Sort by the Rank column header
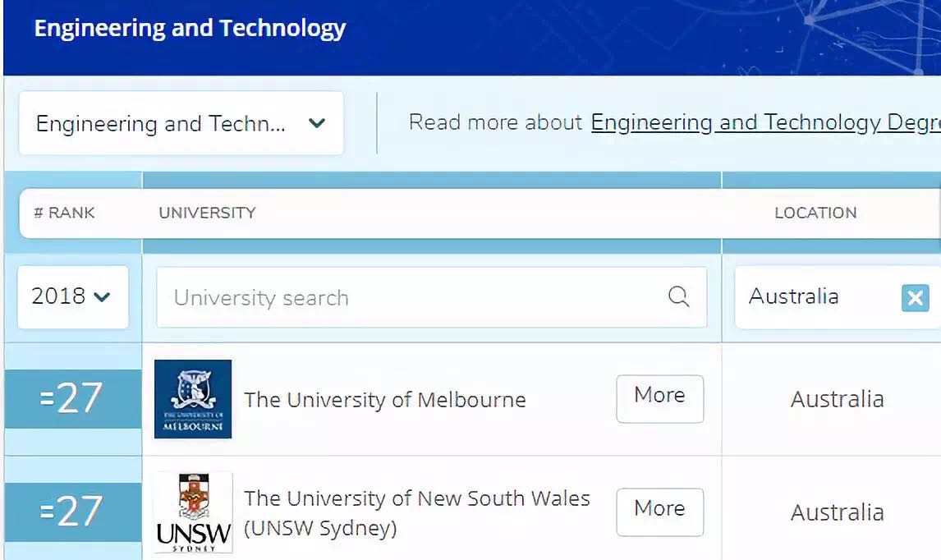Image resolution: width=941 pixels, height=560 pixels. 64,213
